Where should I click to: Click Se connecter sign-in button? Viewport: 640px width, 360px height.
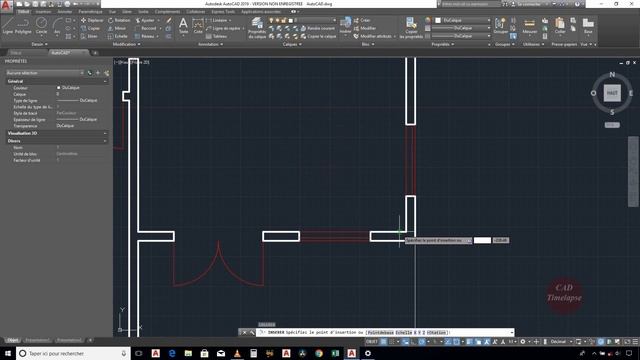click(x=530, y=4)
